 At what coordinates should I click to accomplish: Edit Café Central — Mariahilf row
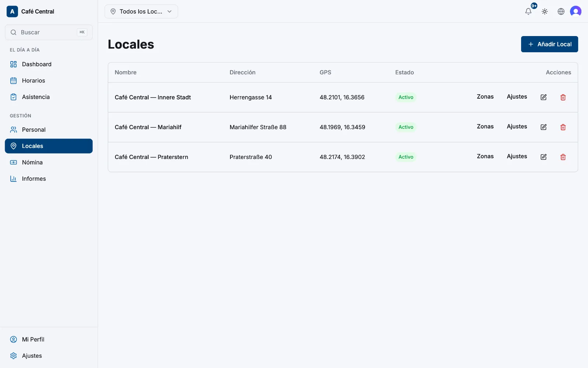544,127
